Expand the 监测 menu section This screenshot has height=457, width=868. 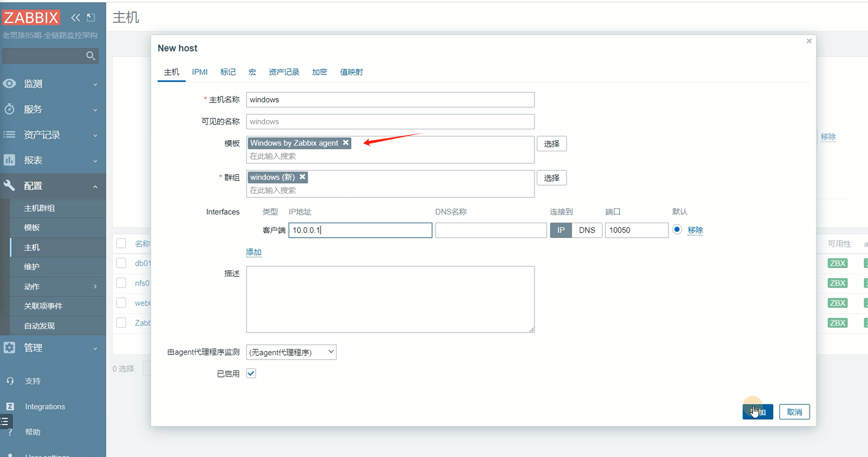click(95, 84)
